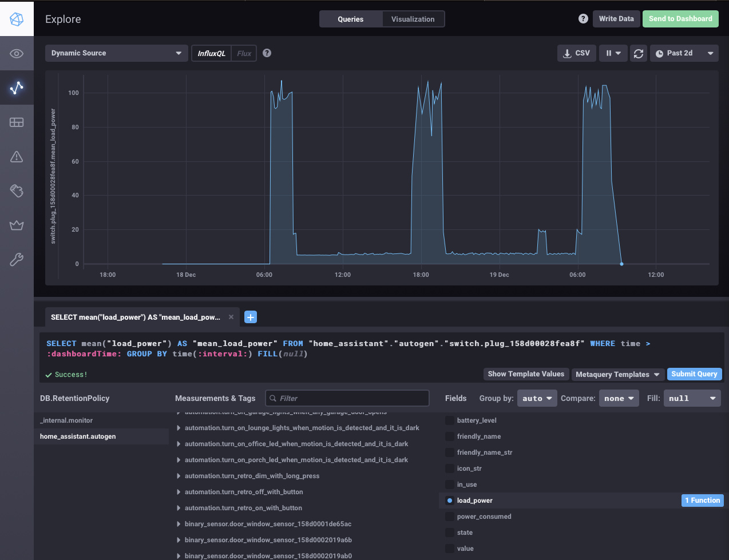
Task: Open the Metaquery Templates dropdown
Action: (618, 374)
